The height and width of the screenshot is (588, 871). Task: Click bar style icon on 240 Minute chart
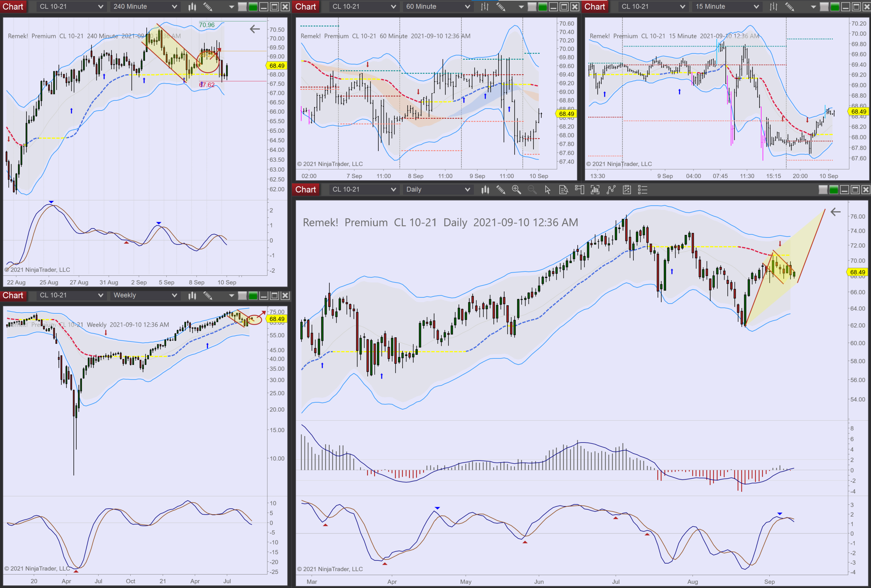coord(192,6)
